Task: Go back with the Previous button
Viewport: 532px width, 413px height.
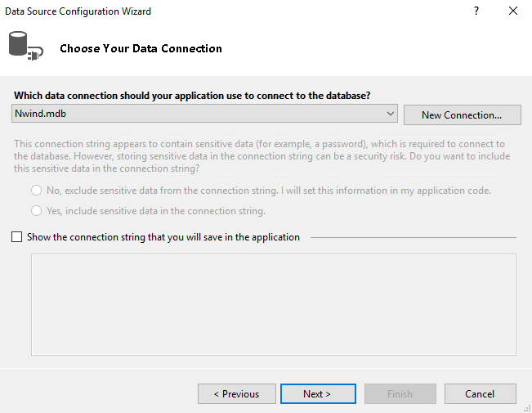Action: click(x=236, y=394)
